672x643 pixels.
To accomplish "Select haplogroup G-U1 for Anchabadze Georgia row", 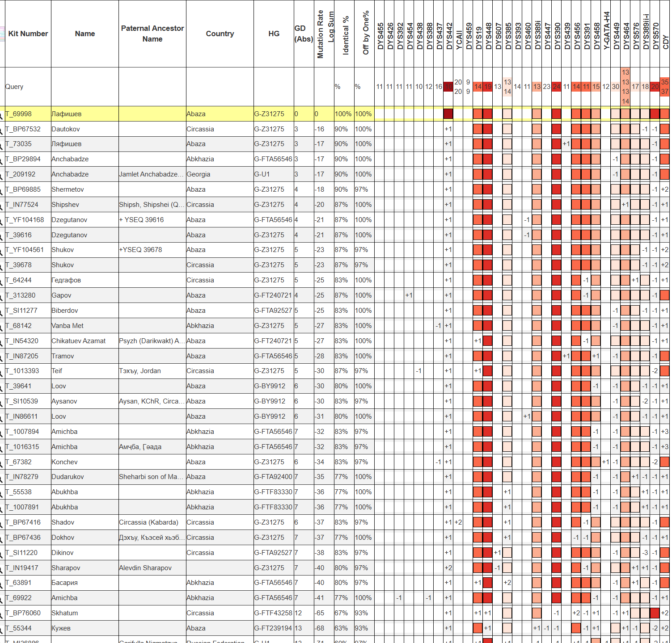I will point(262,174).
